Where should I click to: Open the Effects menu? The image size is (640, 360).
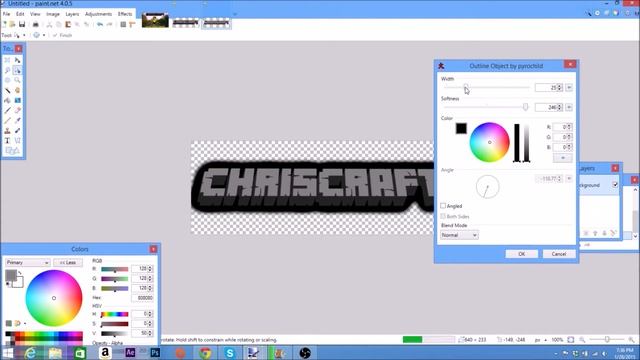(125, 14)
